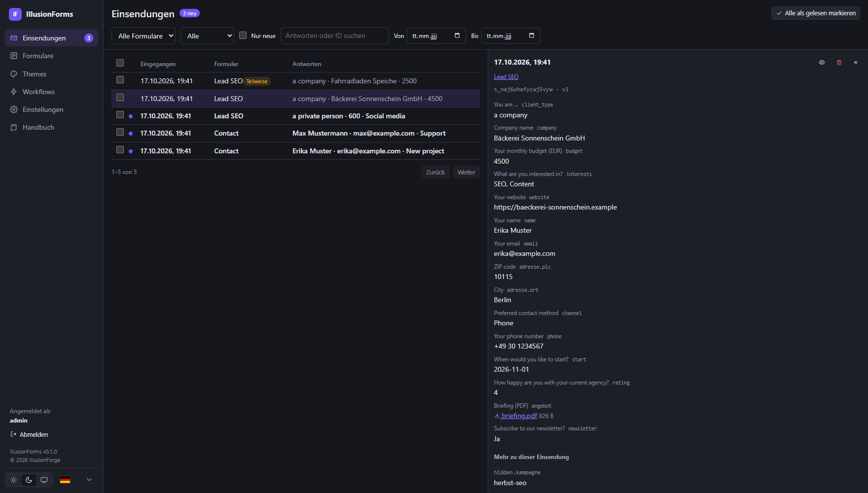
Task: Switch to dark theme moon icon
Action: [x=29, y=480]
